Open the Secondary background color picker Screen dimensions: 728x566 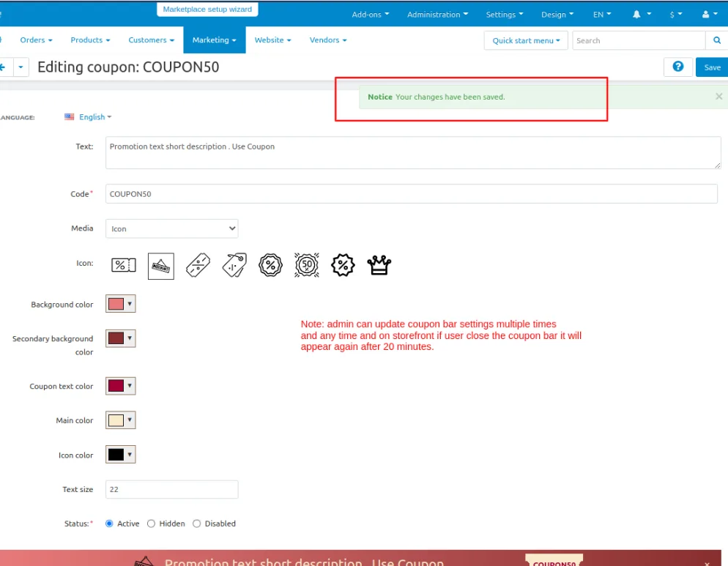tap(121, 338)
